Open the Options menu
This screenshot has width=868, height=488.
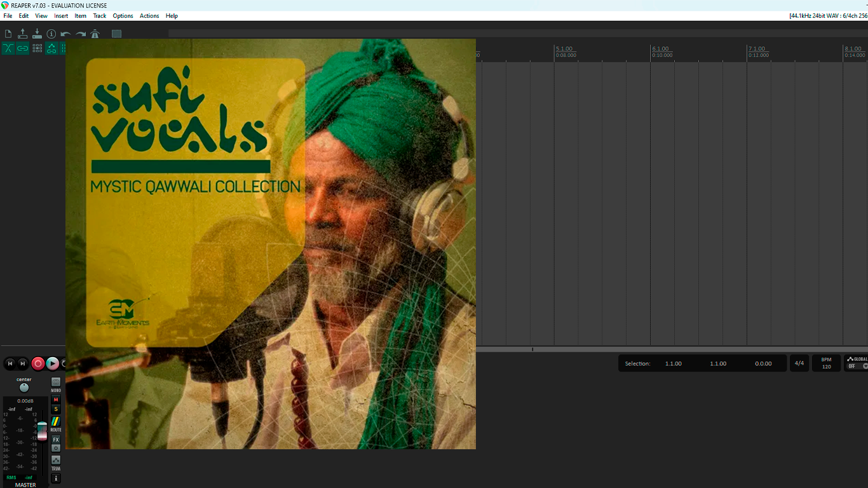123,16
